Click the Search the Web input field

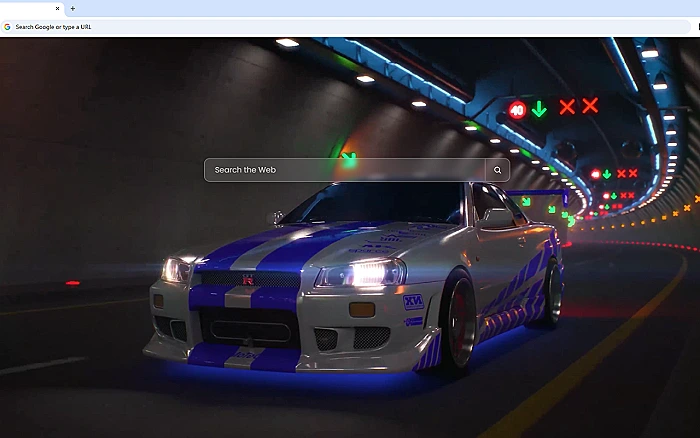tap(345, 170)
